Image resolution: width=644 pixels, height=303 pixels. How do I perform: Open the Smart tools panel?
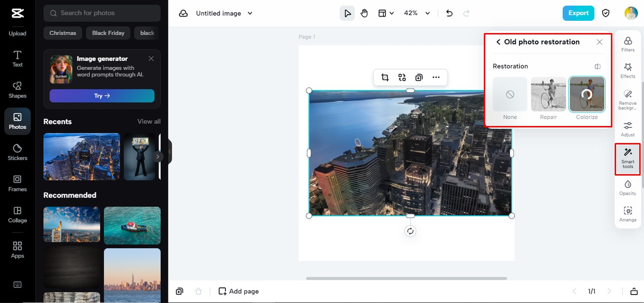(x=628, y=159)
